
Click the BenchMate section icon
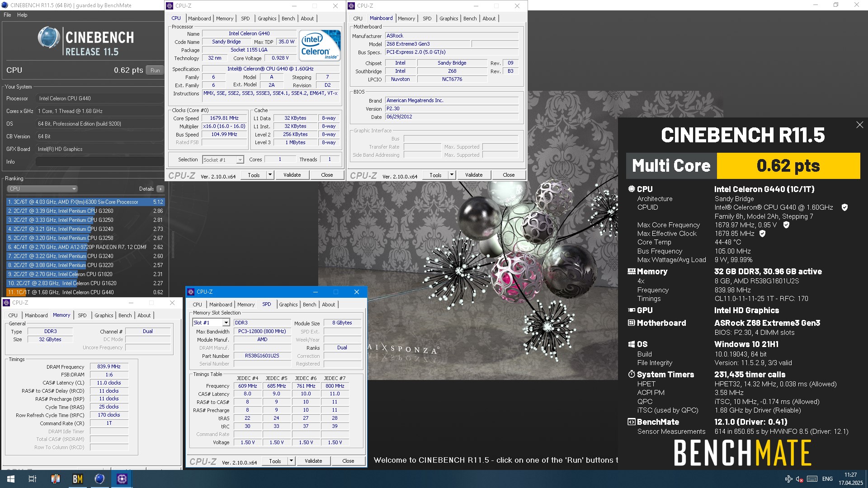point(632,422)
